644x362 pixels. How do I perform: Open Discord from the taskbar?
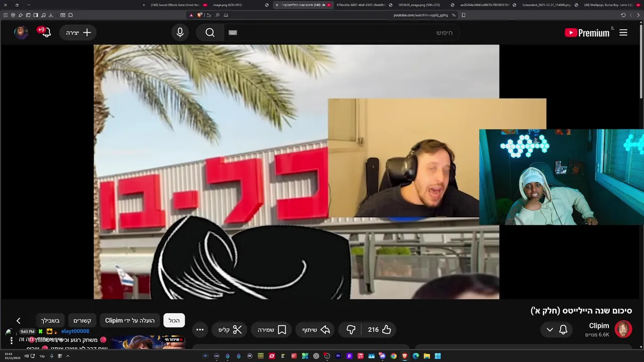point(382,356)
